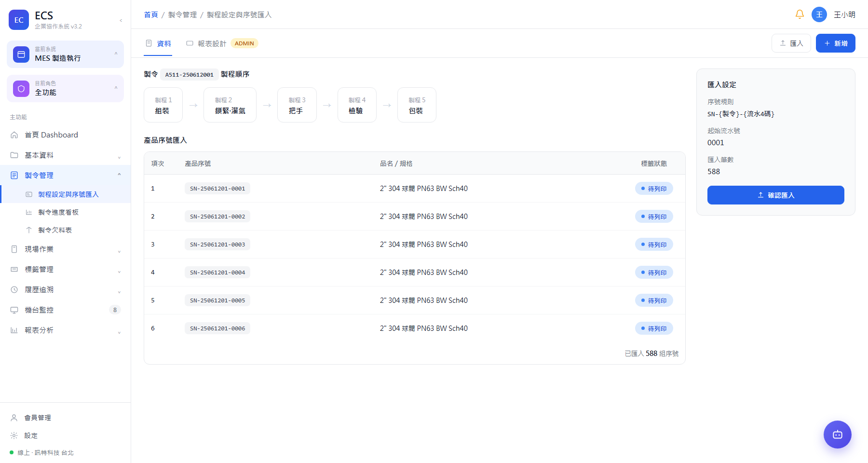The image size is (868, 463).
Task: Switch to the 報表設計 tab
Action: point(222,43)
